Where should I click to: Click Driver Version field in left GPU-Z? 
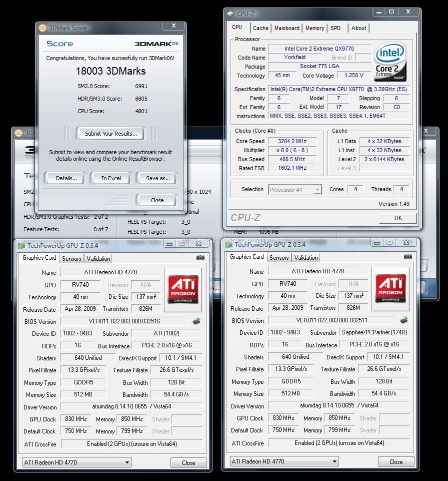(131, 406)
